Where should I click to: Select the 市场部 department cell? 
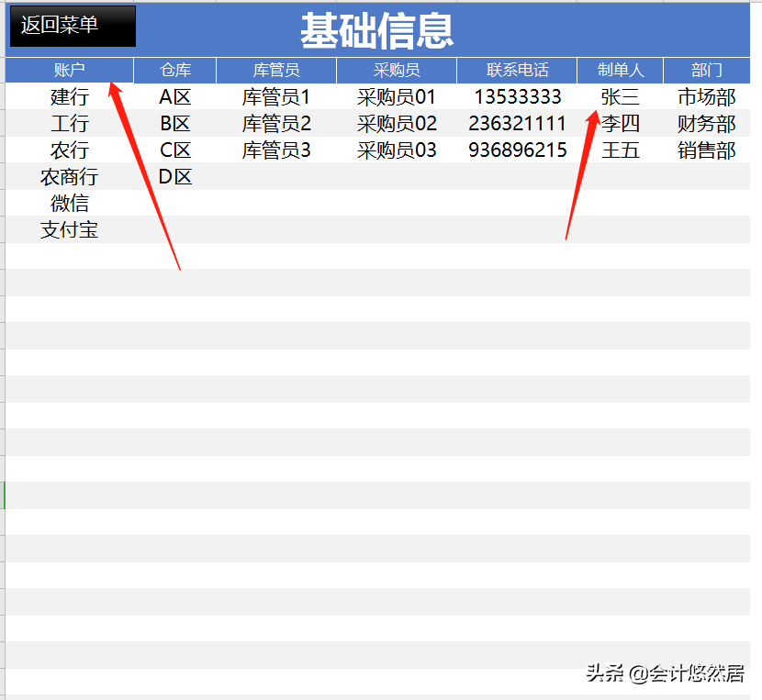click(707, 96)
